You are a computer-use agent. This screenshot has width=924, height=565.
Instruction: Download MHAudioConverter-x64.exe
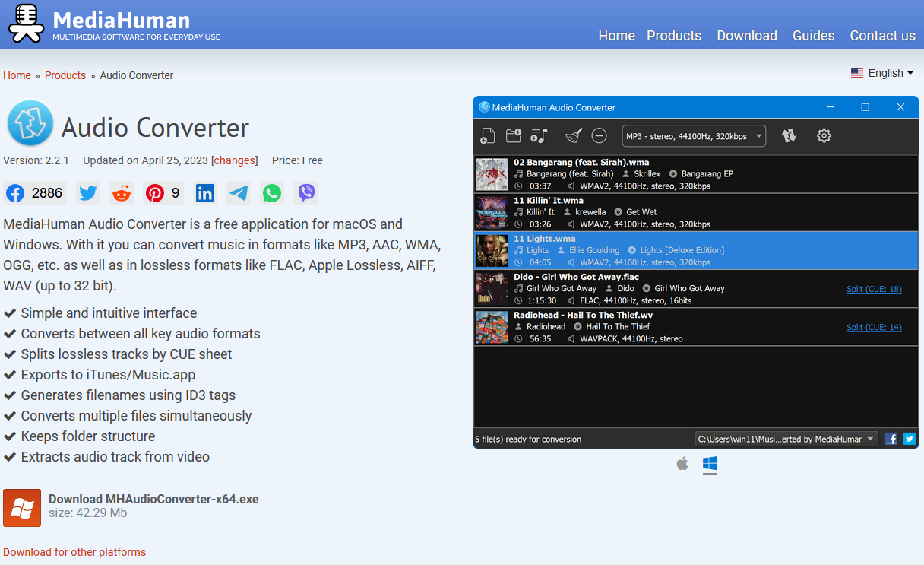(x=153, y=500)
